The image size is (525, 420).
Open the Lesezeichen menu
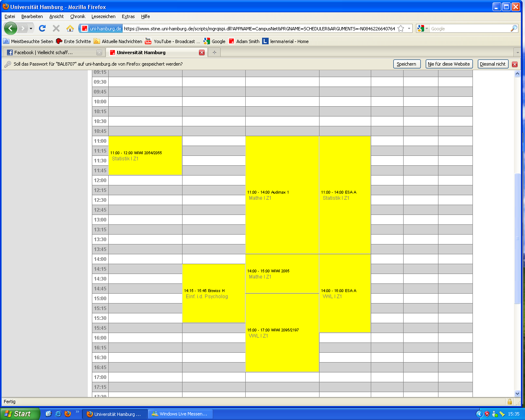pos(103,16)
